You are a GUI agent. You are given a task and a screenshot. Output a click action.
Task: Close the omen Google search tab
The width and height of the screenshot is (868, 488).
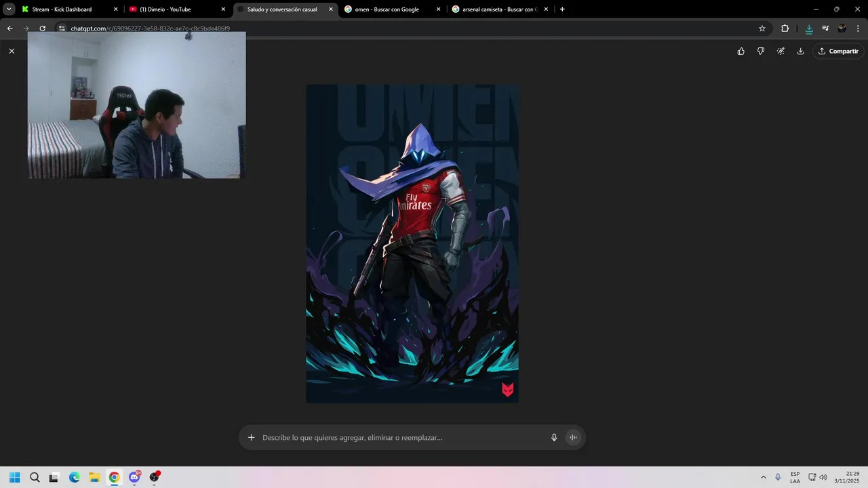[438, 9]
